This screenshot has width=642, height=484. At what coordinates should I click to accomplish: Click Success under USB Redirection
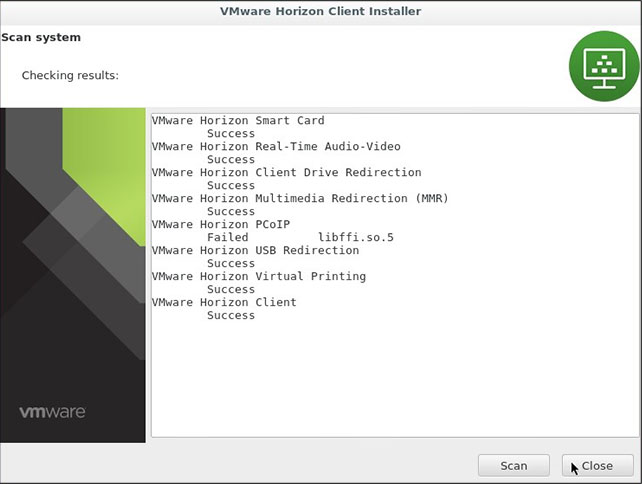[x=231, y=263]
